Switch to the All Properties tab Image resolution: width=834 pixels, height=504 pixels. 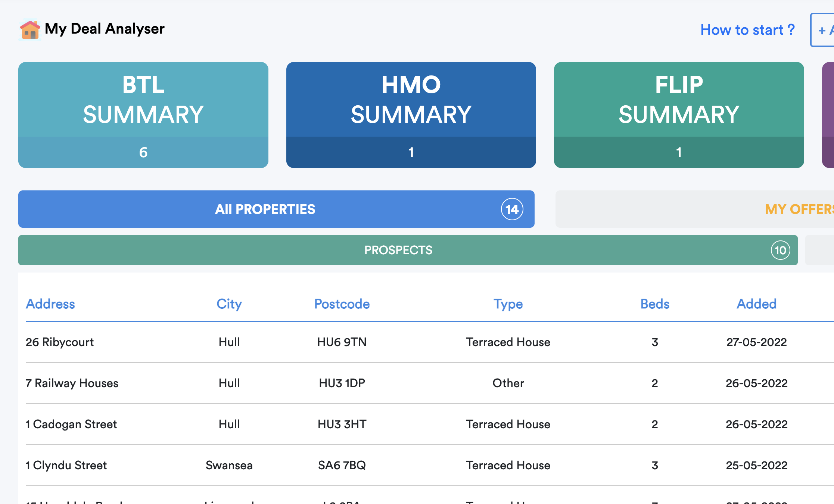tap(265, 209)
